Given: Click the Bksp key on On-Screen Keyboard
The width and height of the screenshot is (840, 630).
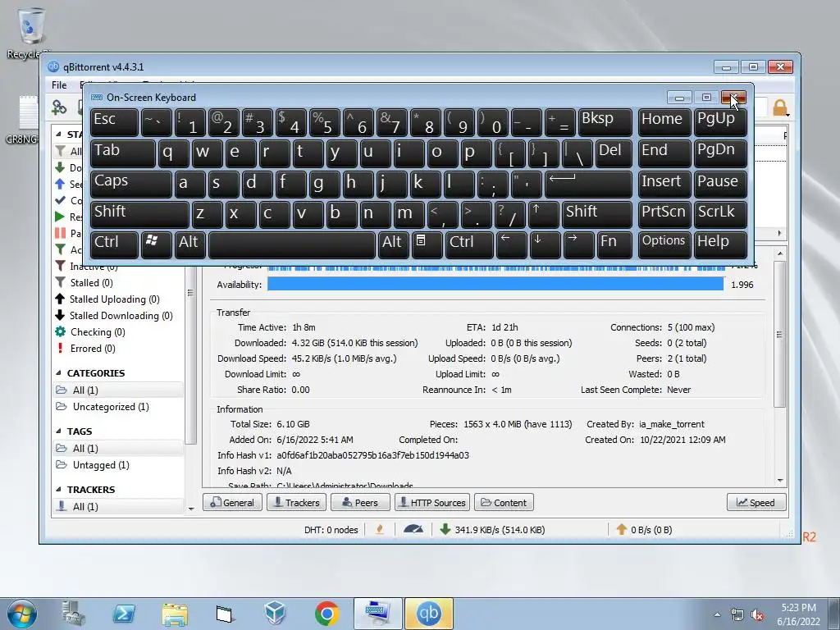Looking at the screenshot, I should pos(605,121).
